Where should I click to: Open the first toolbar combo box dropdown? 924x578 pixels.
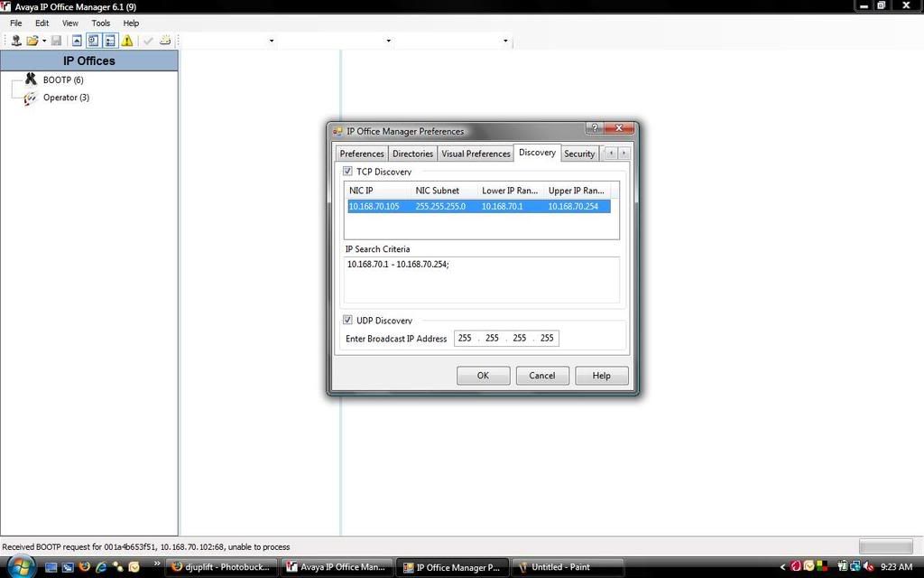click(x=271, y=41)
